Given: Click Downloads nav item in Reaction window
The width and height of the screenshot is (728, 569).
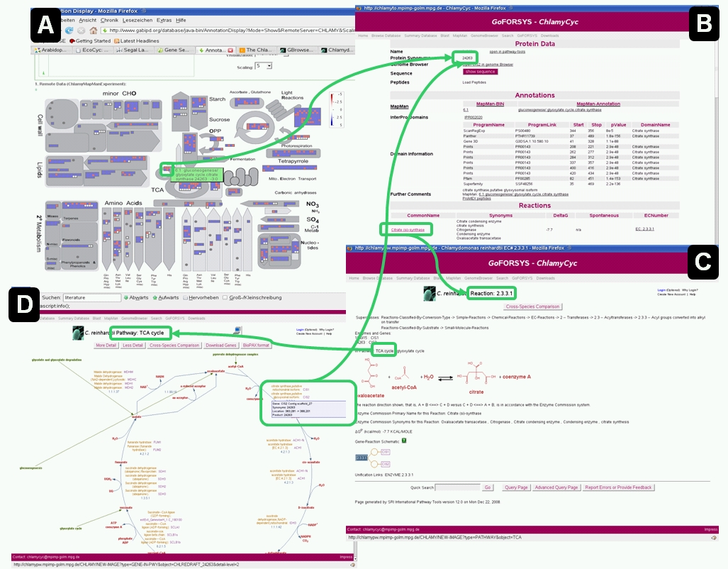Looking at the screenshot, I should pyautogui.click(x=545, y=278).
